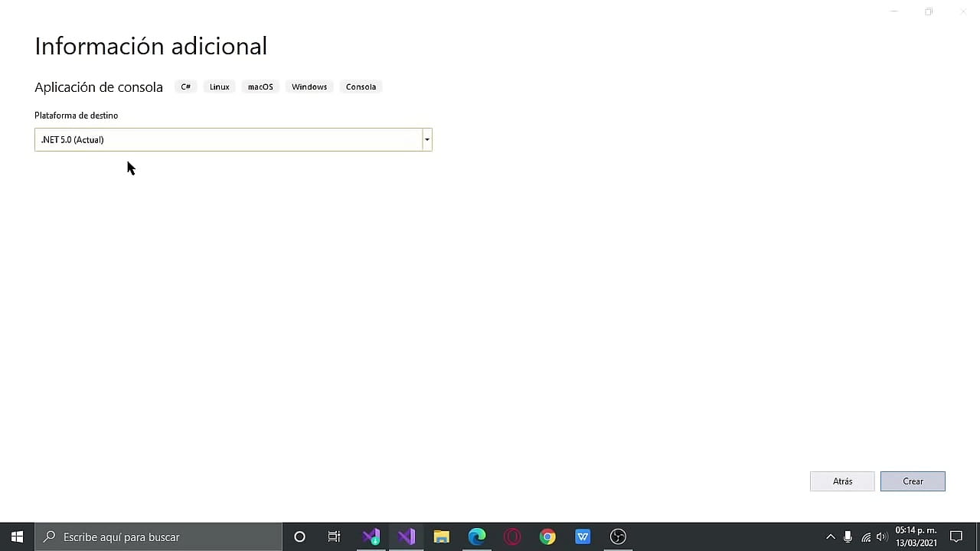Screen dimensions: 980x551
Task: Go back using the Atrás button
Action: pyautogui.click(x=842, y=481)
